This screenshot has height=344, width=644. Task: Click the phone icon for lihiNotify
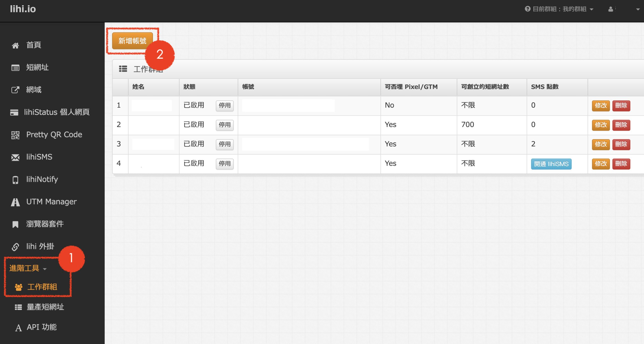[15, 180]
